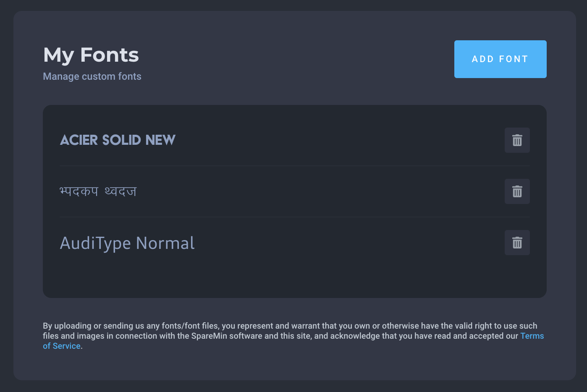The height and width of the screenshot is (392, 587).
Task: Click the font upload disclaimer paragraph
Action: click(293, 336)
